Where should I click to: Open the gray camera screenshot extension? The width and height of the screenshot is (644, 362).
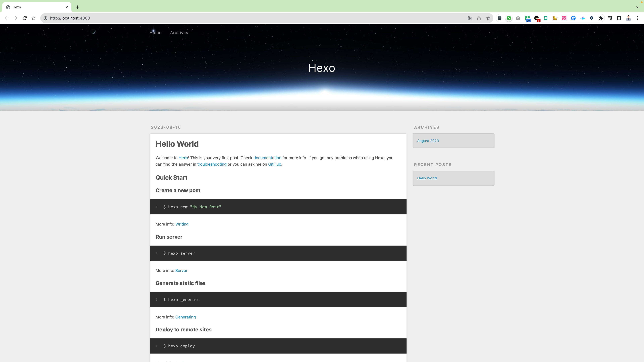point(518,18)
